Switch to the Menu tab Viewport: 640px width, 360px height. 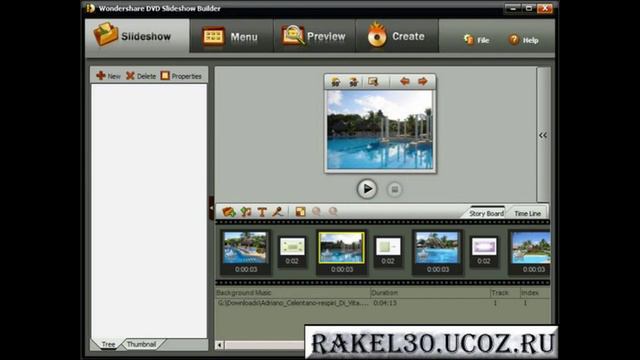point(231,37)
